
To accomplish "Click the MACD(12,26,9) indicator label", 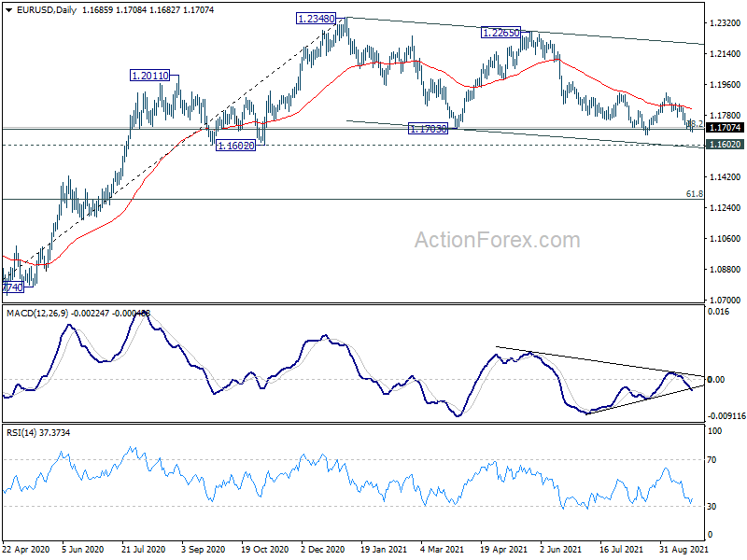I will pos(37,314).
